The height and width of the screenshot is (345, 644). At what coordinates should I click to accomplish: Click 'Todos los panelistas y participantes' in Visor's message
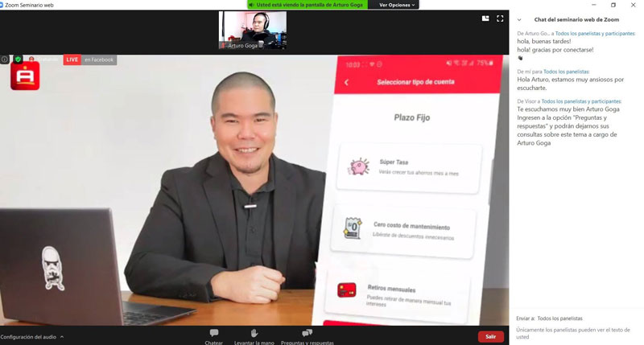tap(581, 101)
